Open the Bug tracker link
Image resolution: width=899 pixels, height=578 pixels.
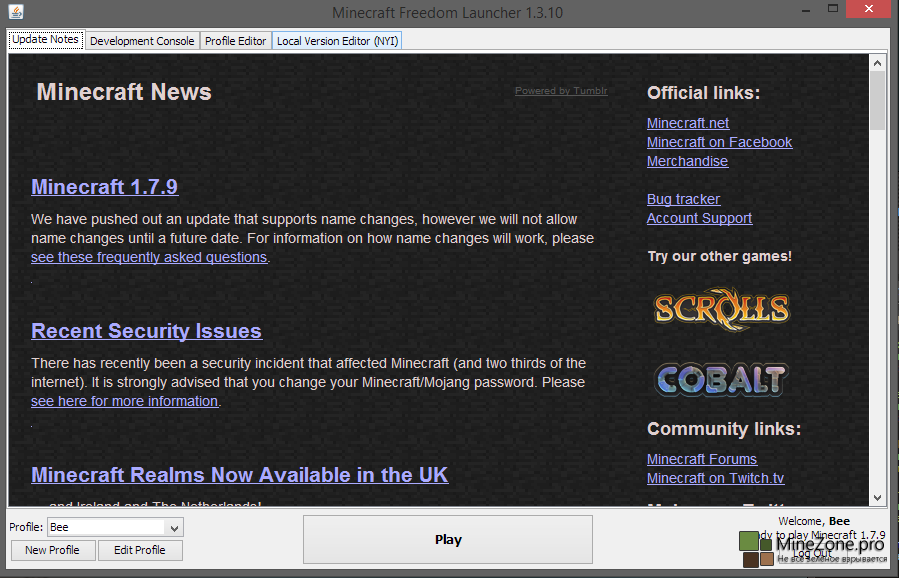click(x=683, y=199)
